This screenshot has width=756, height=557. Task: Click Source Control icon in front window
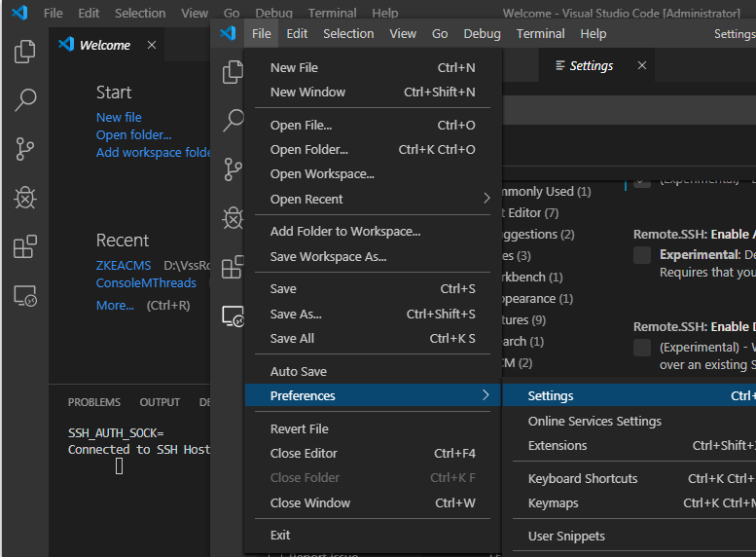pyautogui.click(x=233, y=169)
